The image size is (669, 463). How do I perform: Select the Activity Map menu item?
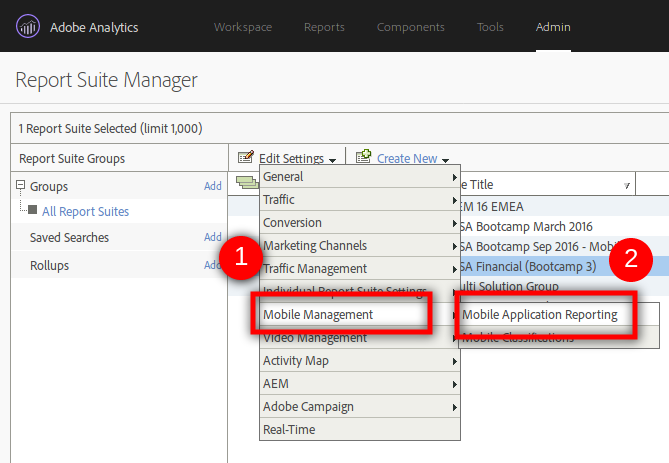pos(360,361)
